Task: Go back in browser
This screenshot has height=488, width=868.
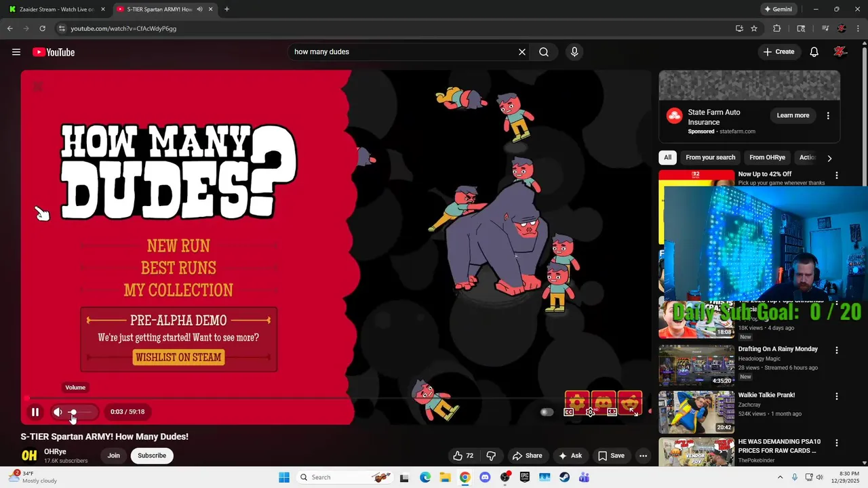Action: coord(10,28)
